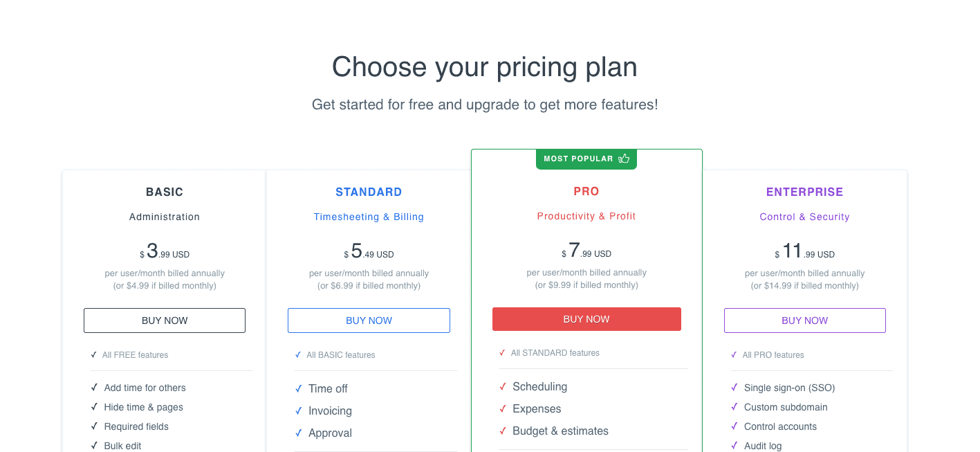The width and height of the screenshot is (980, 452).
Task: Select the Budget & estimates feature
Action: [x=560, y=431]
